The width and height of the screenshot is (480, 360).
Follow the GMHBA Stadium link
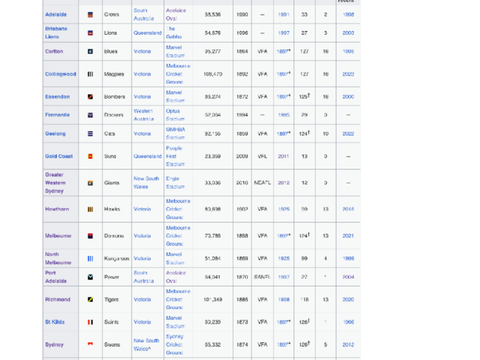[175, 133]
